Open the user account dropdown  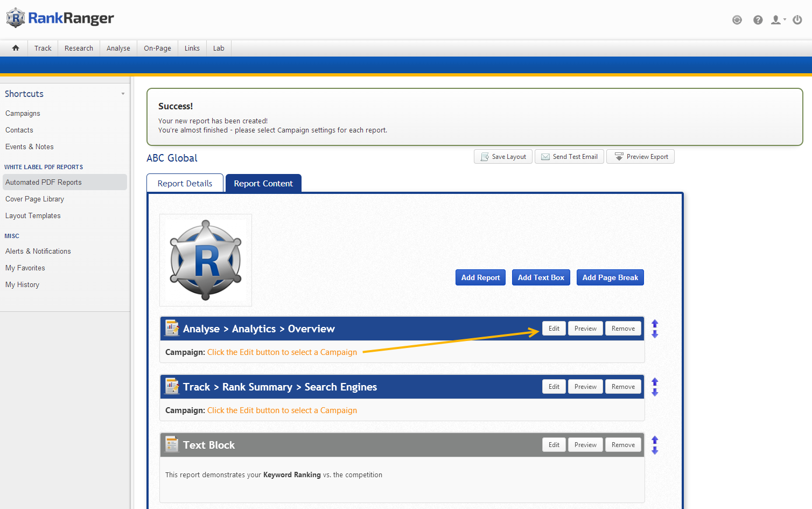(778, 20)
